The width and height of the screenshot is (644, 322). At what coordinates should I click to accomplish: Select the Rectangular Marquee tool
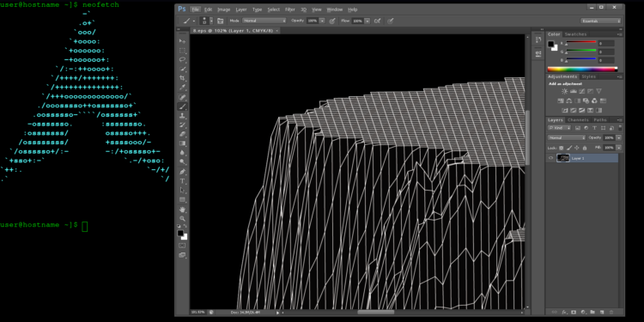pyautogui.click(x=182, y=51)
